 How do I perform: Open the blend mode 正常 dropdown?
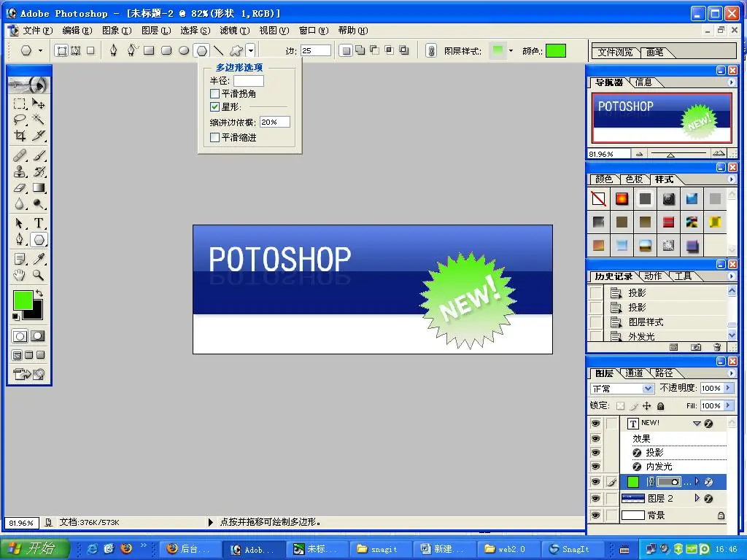click(648, 389)
